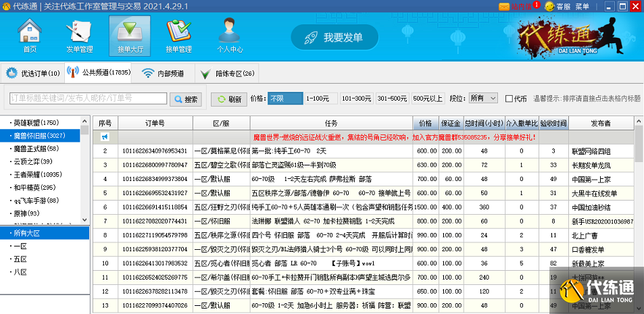644x314 pixels.
Task: Open the 菜单 menu in title bar
Action: coord(582,6)
